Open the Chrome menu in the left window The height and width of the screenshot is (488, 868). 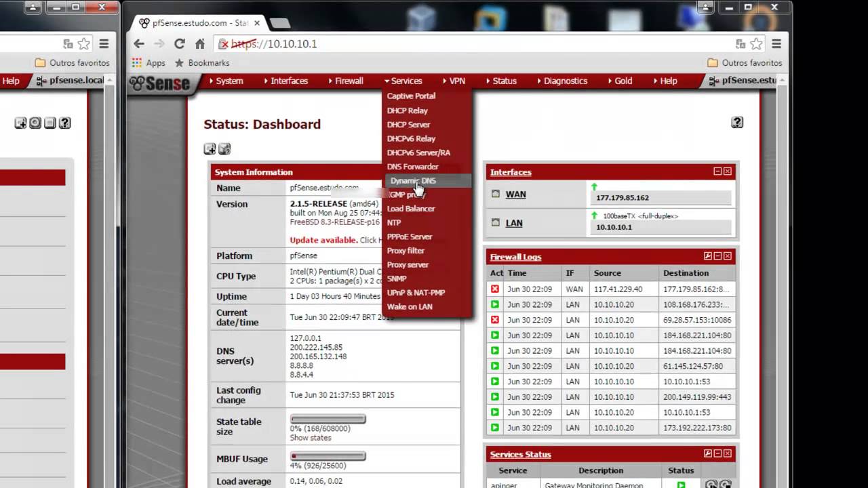104,43
